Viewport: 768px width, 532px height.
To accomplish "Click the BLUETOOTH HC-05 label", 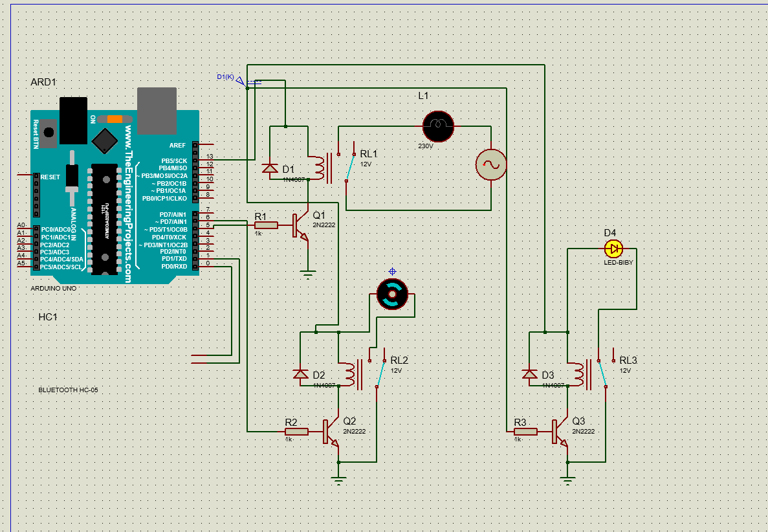I will click(68, 390).
